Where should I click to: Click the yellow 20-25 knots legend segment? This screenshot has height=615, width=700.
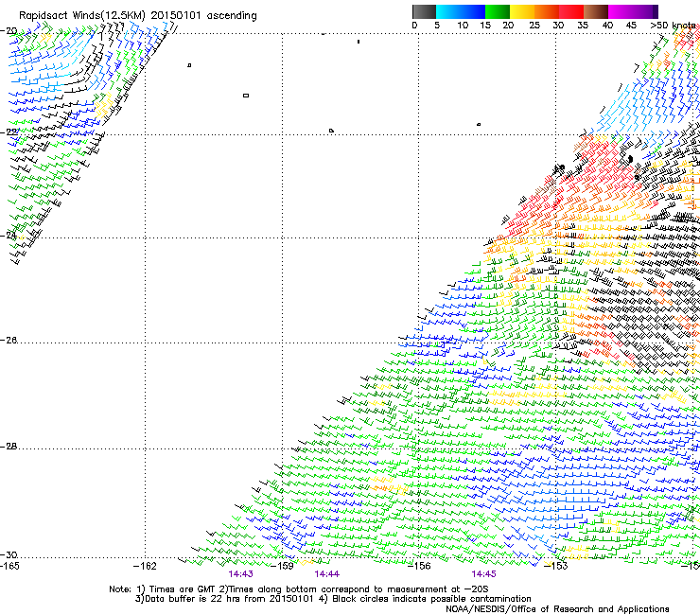pyautogui.click(x=522, y=11)
